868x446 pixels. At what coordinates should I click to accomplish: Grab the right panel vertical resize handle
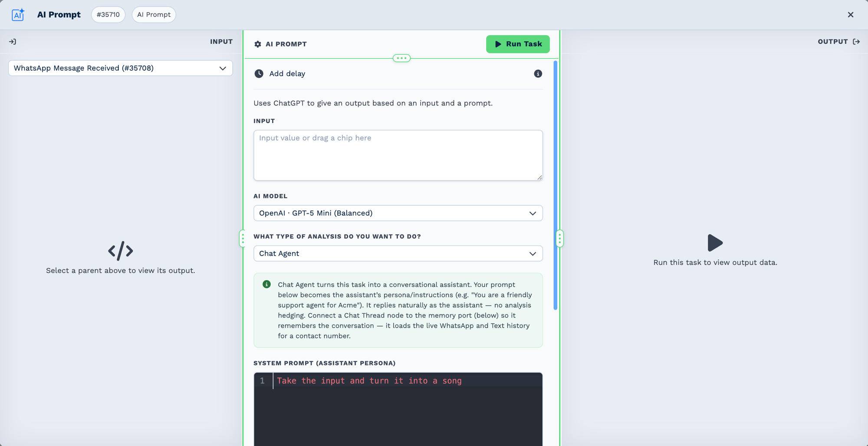pyautogui.click(x=559, y=238)
